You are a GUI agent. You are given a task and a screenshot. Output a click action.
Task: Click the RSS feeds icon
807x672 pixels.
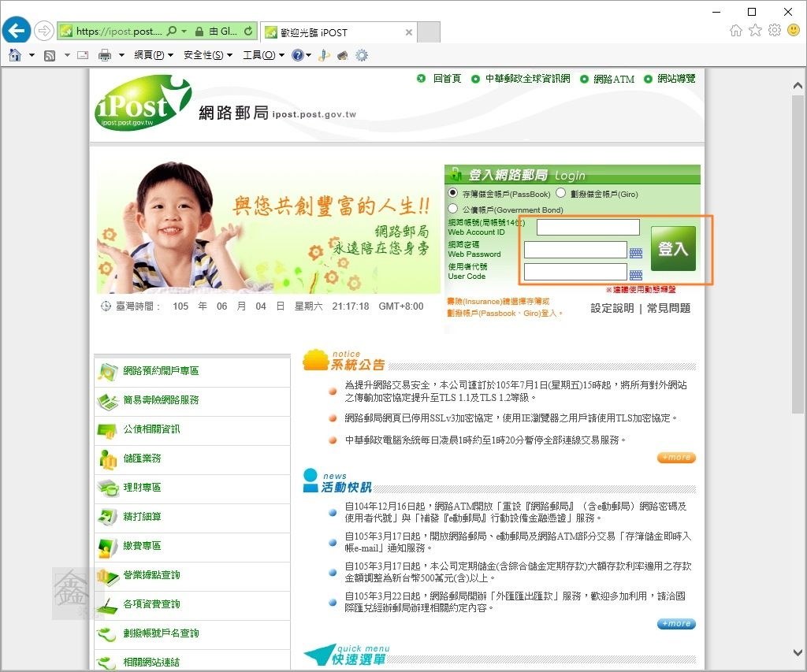click(50, 56)
